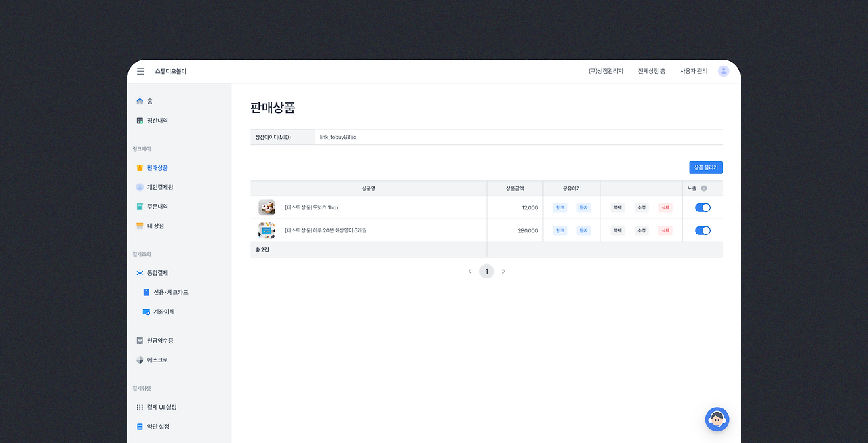This screenshot has width=868, height=443.
Task: Click the 상품금액 column header
Action: tap(515, 188)
